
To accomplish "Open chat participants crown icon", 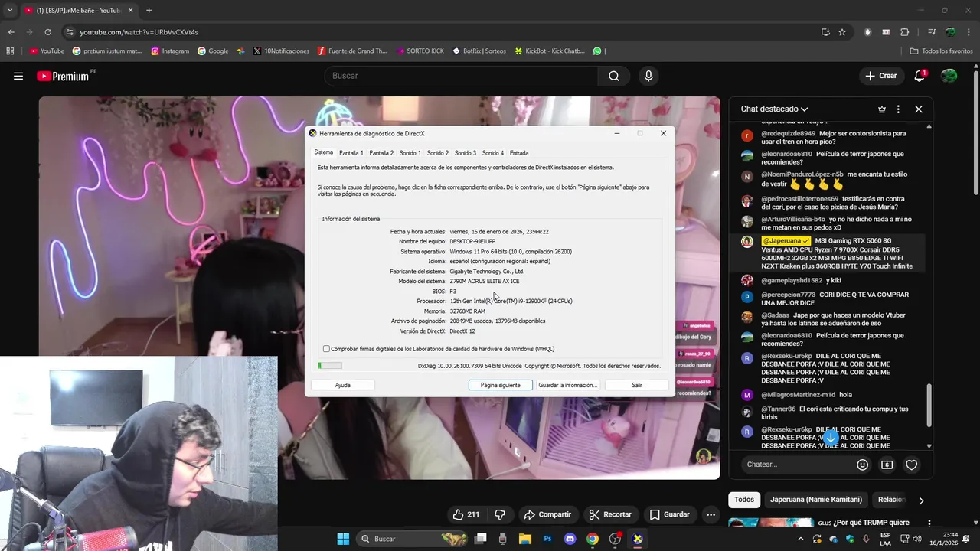I will (x=882, y=109).
